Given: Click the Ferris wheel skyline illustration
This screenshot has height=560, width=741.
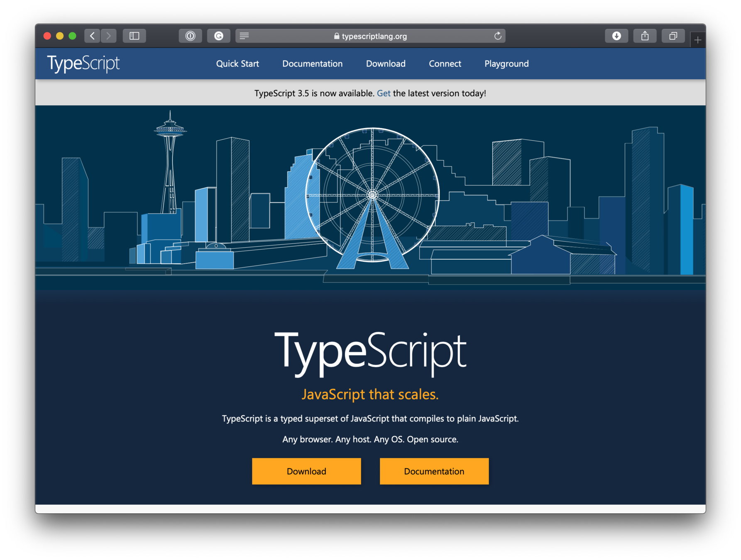Looking at the screenshot, I should pyautogui.click(x=370, y=198).
